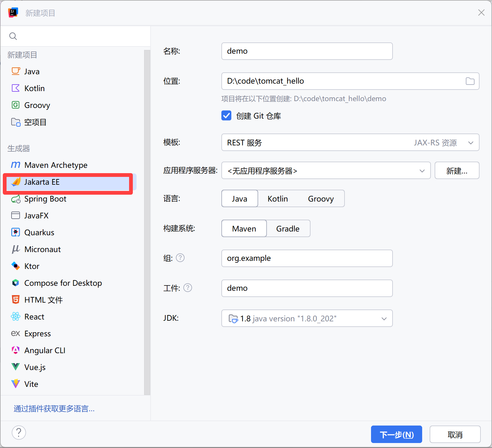This screenshot has width=492, height=448.
Task: Open the JDK version dropdown
Action: click(x=307, y=318)
